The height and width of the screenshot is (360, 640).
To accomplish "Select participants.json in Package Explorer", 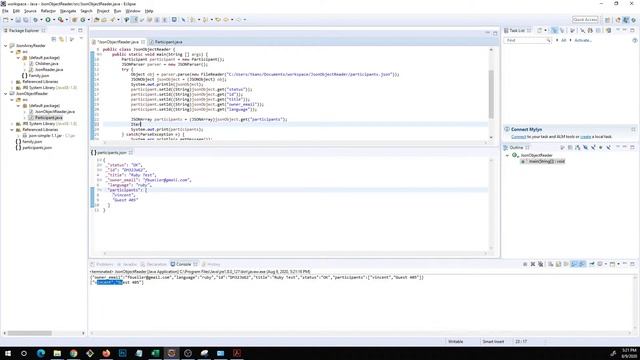I will coord(37,148).
